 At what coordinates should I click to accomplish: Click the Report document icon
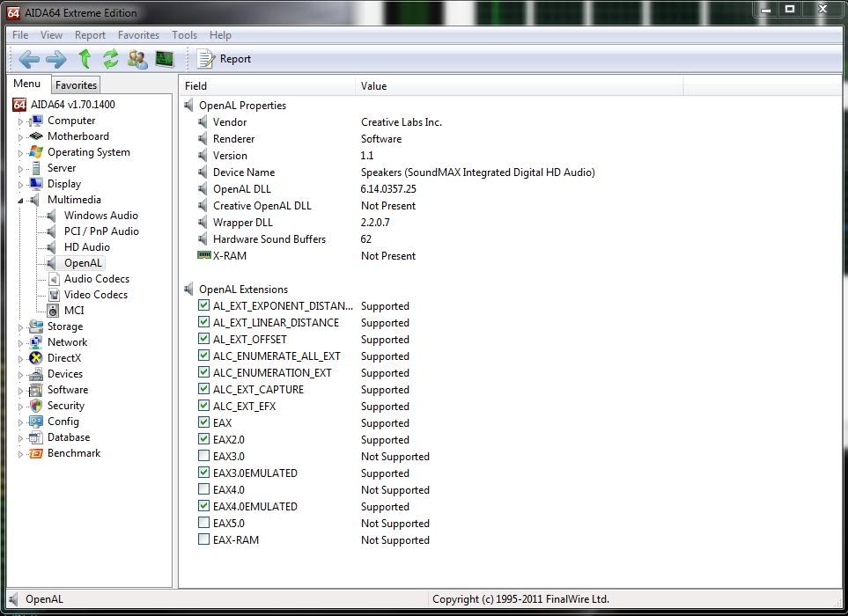pyautogui.click(x=205, y=59)
